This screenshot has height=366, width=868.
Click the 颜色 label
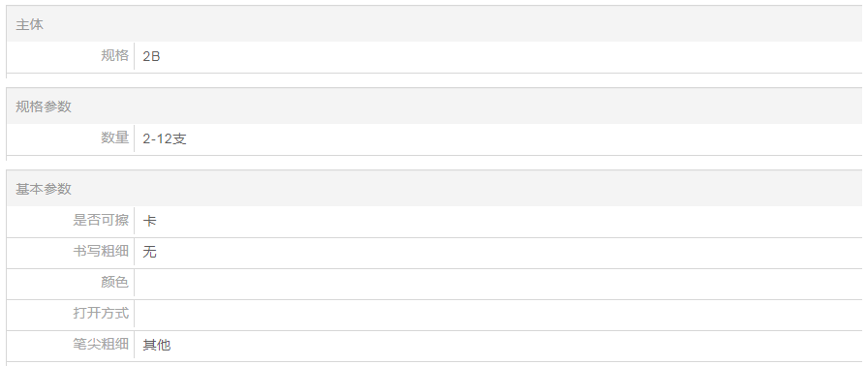114,282
